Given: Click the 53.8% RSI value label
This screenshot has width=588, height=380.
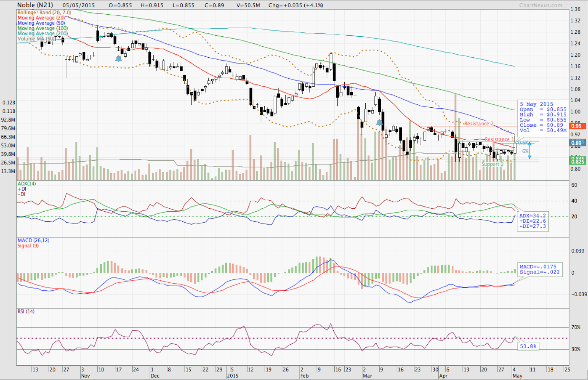Looking at the screenshot, I should click(x=528, y=346).
